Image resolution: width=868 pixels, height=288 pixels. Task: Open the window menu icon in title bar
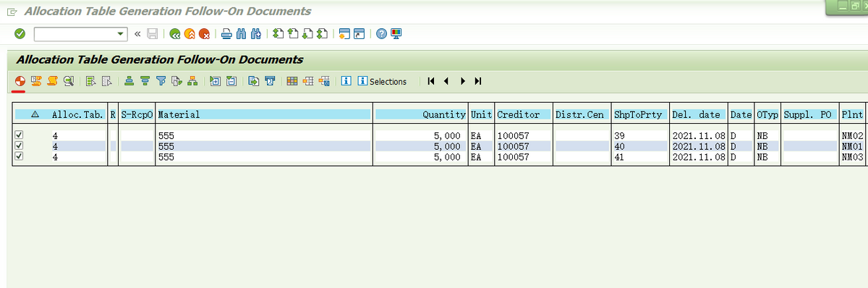coord(11,12)
